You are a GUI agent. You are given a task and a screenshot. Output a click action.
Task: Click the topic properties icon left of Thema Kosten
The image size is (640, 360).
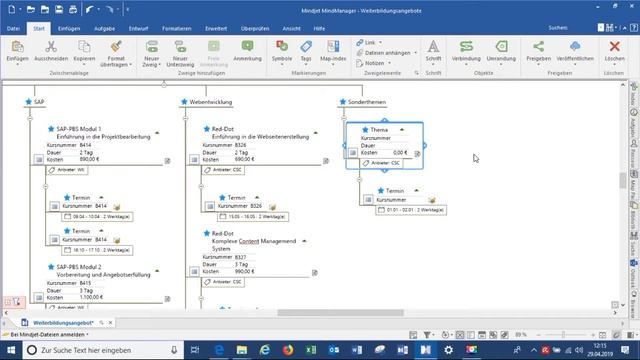coord(353,153)
